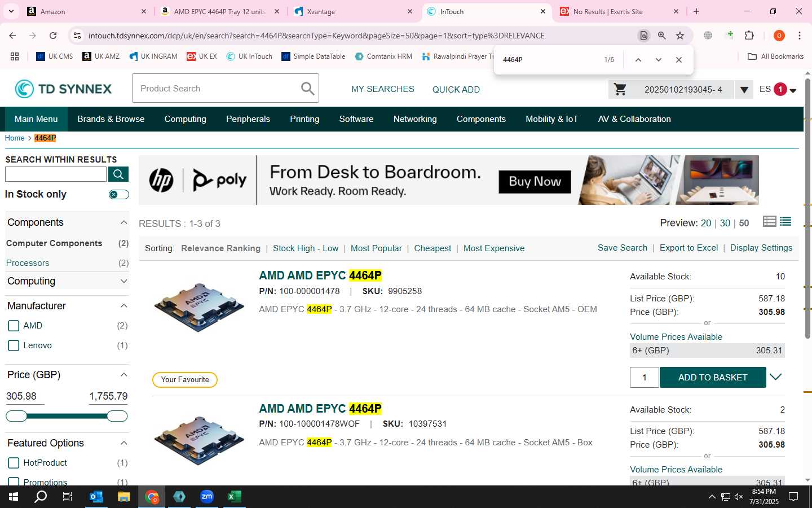Open Excel from the taskbar
This screenshot has height=508, width=812.
(x=234, y=497)
